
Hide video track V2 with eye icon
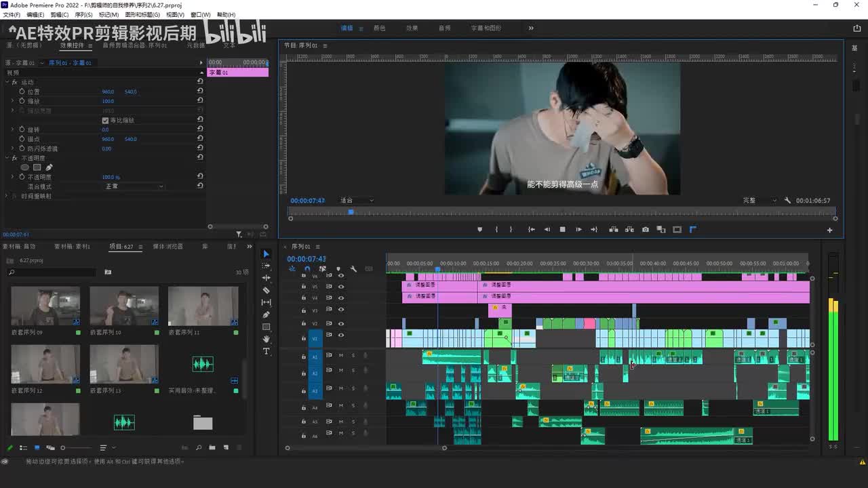click(x=341, y=324)
